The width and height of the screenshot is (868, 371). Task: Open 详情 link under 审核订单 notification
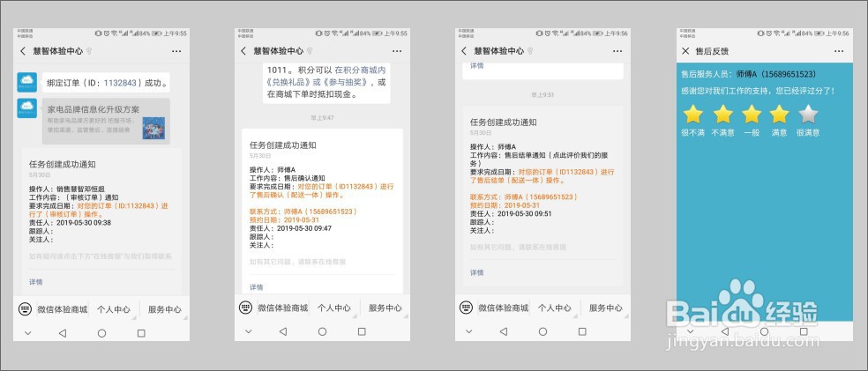(x=36, y=282)
